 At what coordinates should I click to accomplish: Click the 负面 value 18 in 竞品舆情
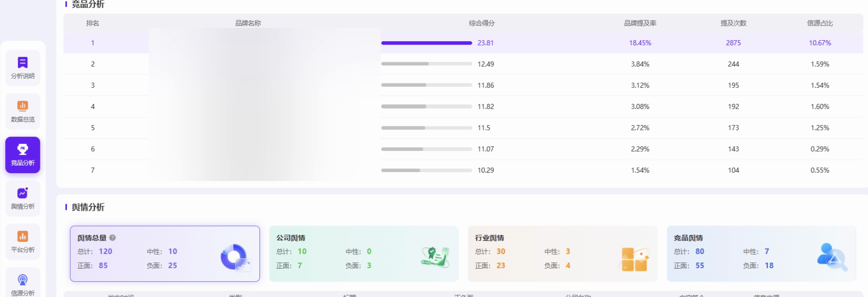tap(769, 265)
